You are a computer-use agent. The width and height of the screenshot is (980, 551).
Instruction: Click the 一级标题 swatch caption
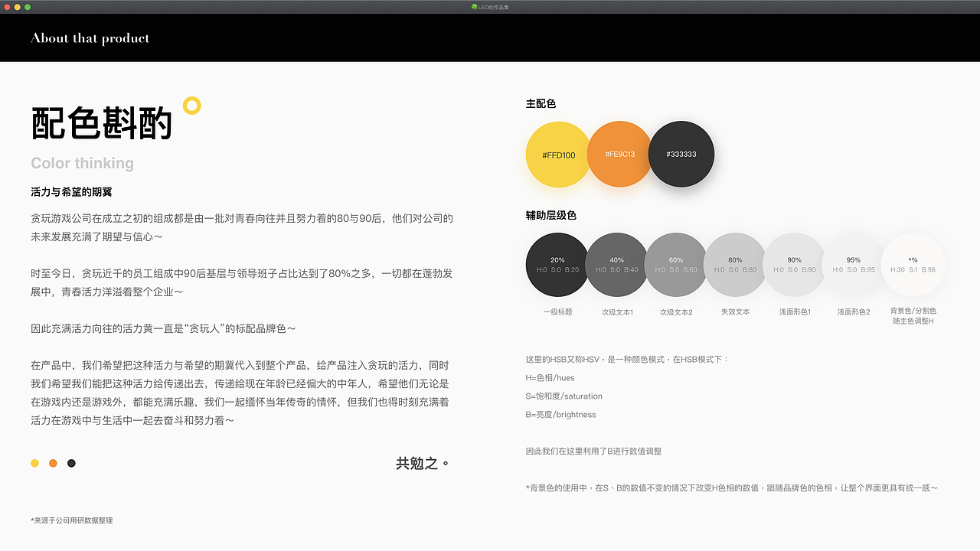pos(557,312)
